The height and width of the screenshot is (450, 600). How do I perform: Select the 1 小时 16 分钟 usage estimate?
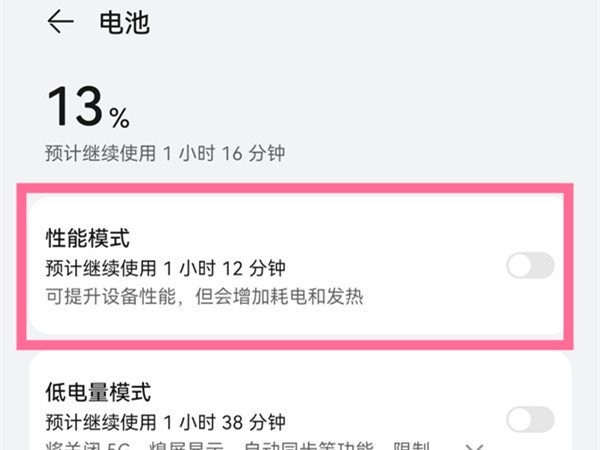point(166,153)
